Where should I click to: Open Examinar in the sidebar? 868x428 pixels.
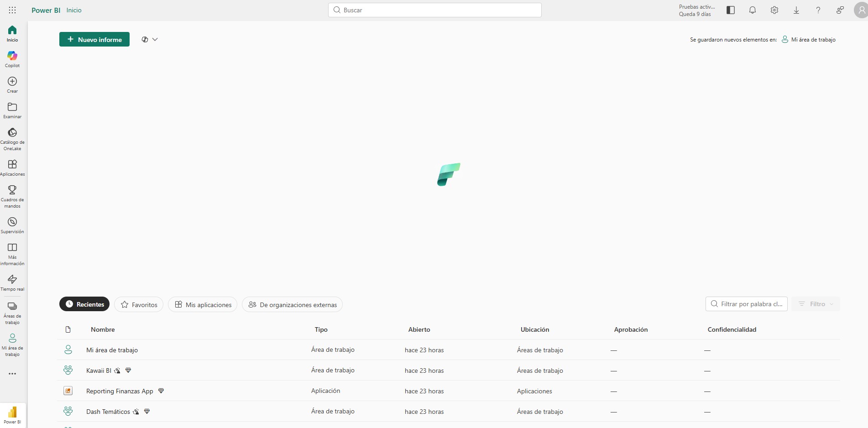coord(12,110)
